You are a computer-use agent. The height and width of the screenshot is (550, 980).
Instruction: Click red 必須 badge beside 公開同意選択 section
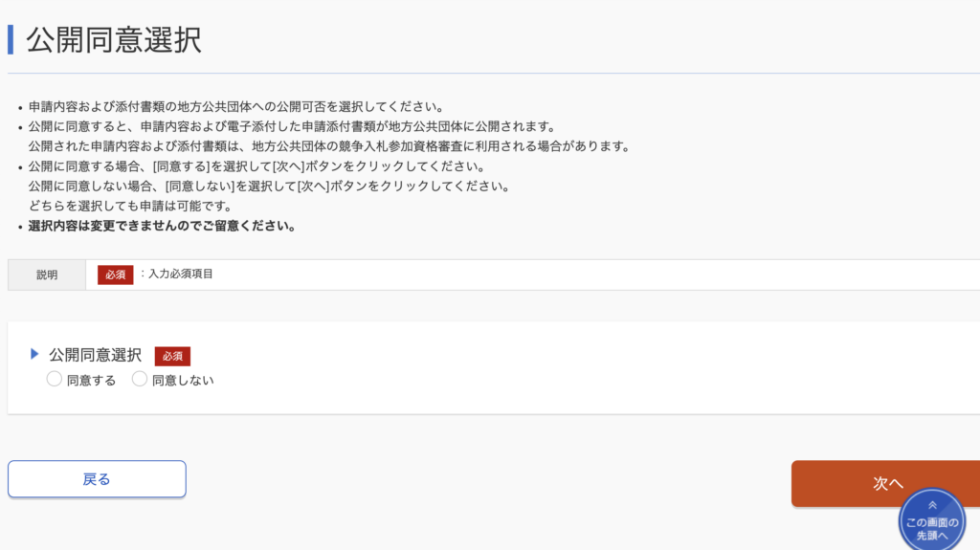tap(172, 356)
